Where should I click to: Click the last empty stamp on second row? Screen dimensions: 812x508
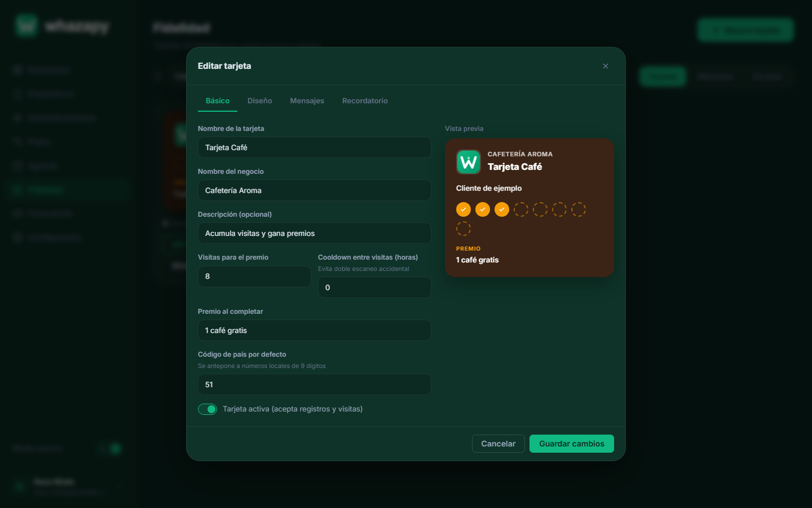click(x=464, y=229)
